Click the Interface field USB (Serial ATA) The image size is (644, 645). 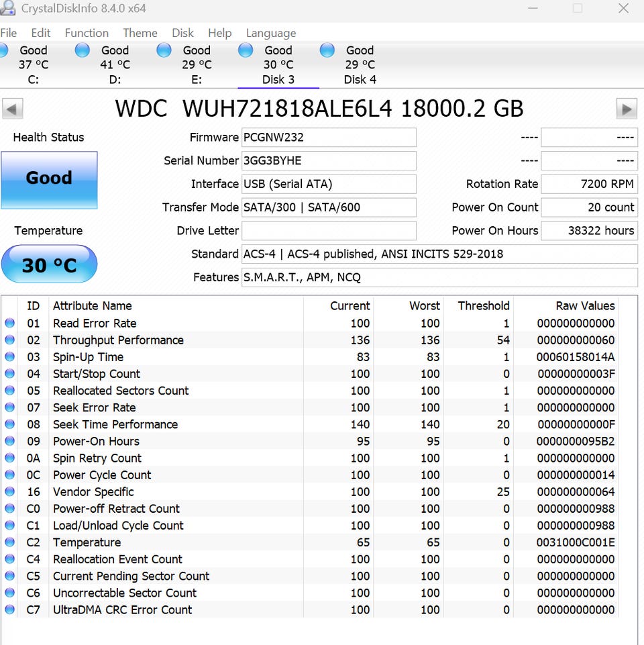pyautogui.click(x=329, y=184)
